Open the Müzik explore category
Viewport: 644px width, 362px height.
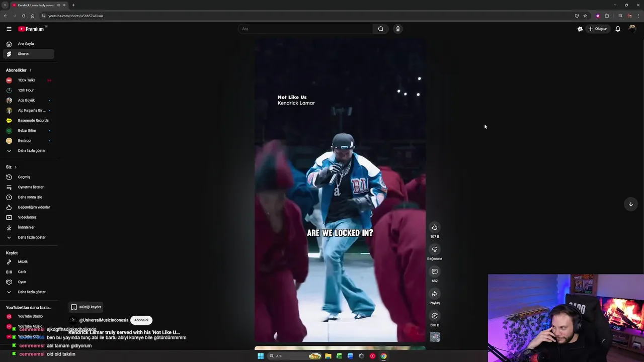click(x=28, y=261)
